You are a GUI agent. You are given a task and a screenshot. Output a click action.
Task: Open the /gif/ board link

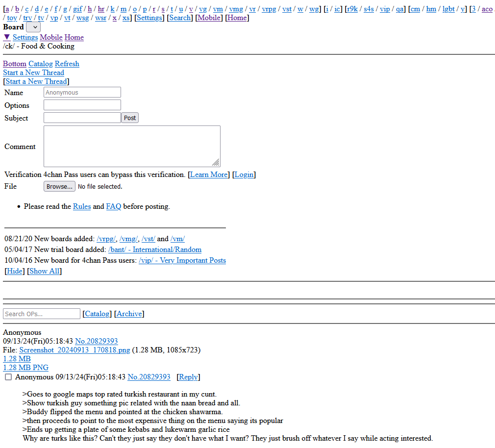point(77,9)
